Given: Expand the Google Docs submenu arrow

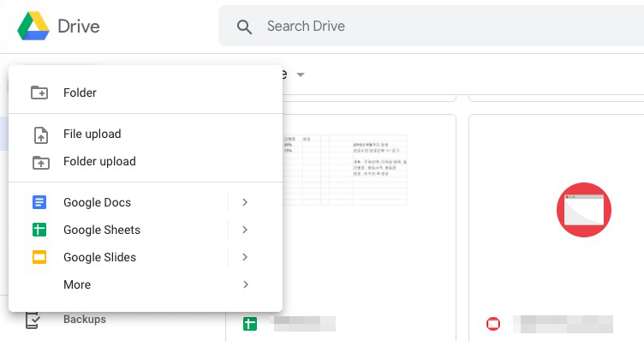Looking at the screenshot, I should (245, 202).
